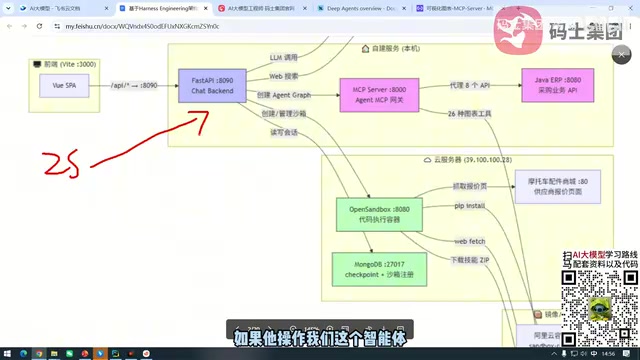Close the AI大模型 飞书云文档 tab
Image resolution: width=640 pixels, height=360 pixels.
[x=107, y=8]
